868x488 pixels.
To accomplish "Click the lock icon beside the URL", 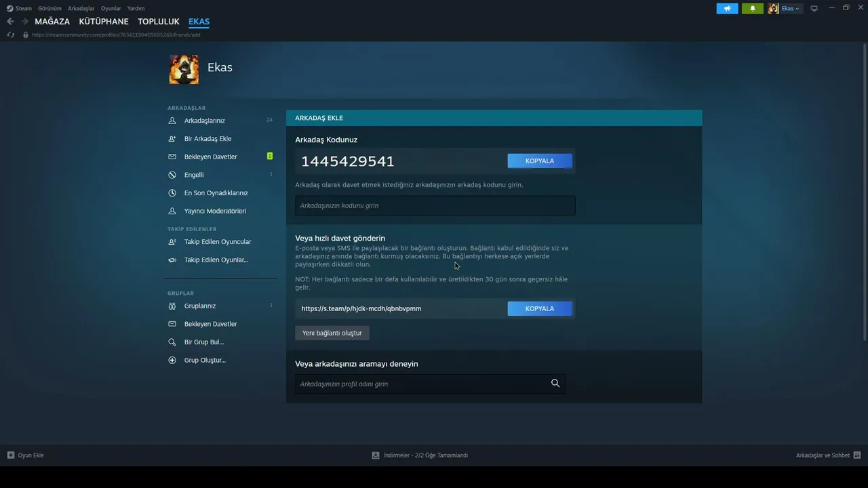I will [x=26, y=35].
